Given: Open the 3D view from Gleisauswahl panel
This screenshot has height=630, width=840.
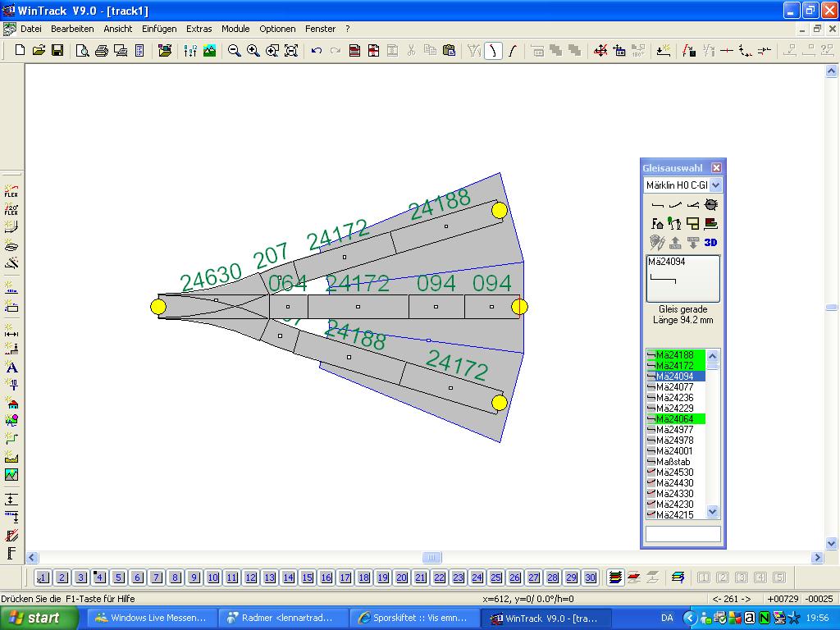Looking at the screenshot, I should (711, 243).
